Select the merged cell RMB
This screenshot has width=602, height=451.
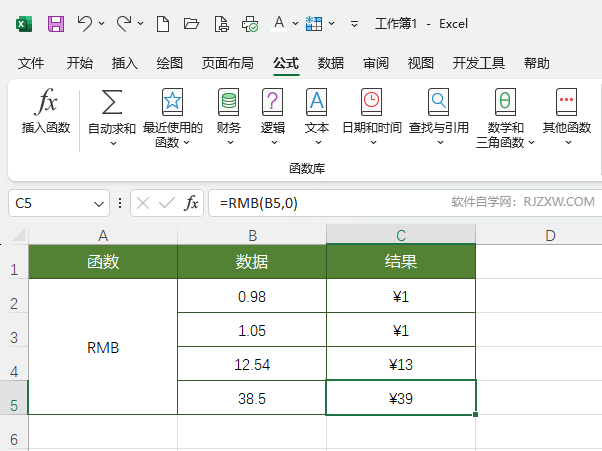click(103, 347)
